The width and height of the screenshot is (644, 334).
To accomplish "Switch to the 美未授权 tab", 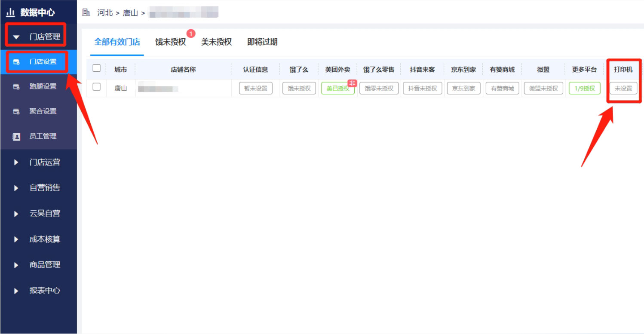I will click(x=216, y=42).
